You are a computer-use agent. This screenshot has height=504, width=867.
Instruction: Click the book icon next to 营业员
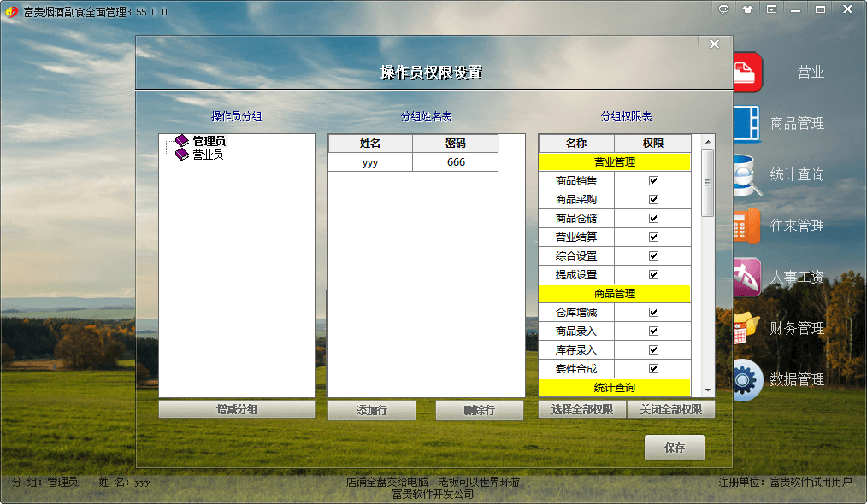tap(181, 155)
